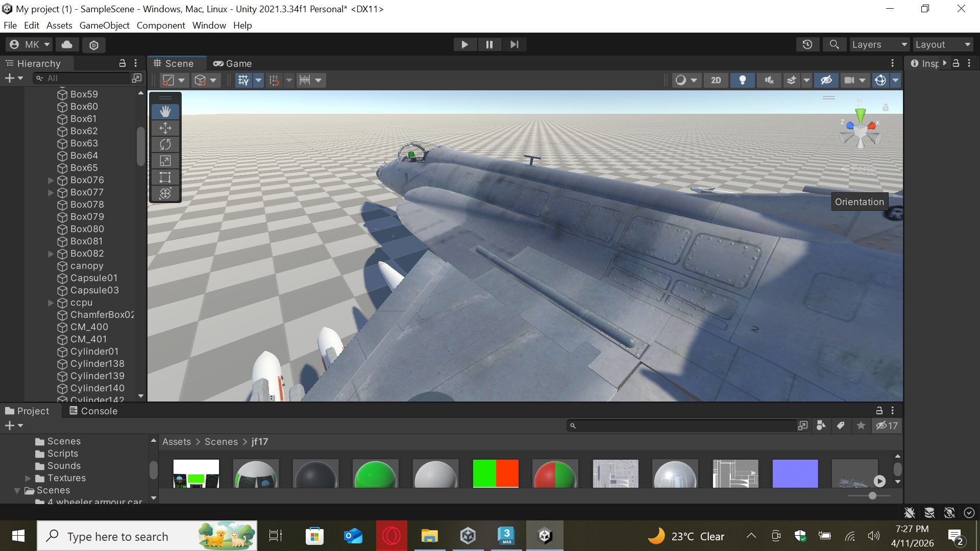This screenshot has width=980, height=551.
Task: Toggle hidden objects visibility in scene
Action: (826, 80)
